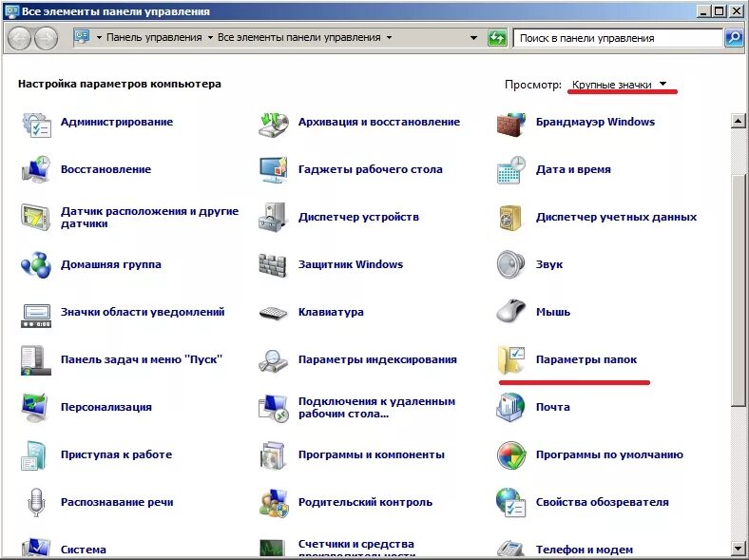Click the green Refresh button
The image size is (749, 560).
tap(497, 38)
